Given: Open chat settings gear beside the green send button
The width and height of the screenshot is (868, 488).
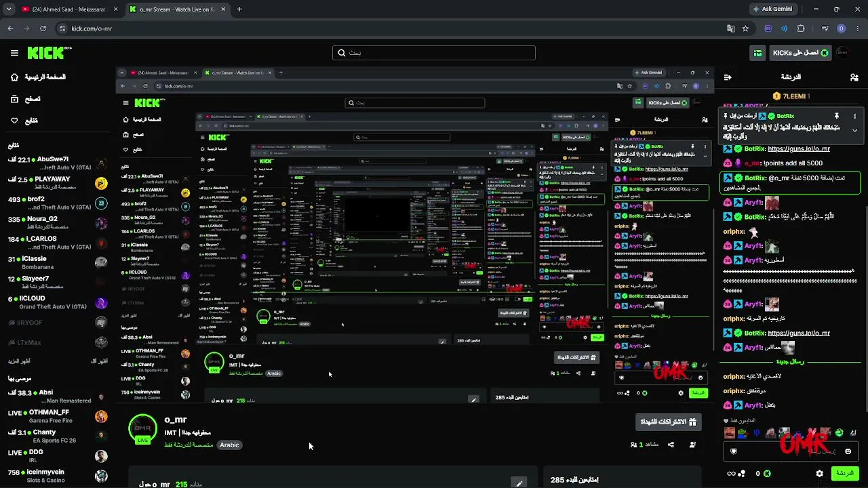Looking at the screenshot, I should (x=819, y=473).
